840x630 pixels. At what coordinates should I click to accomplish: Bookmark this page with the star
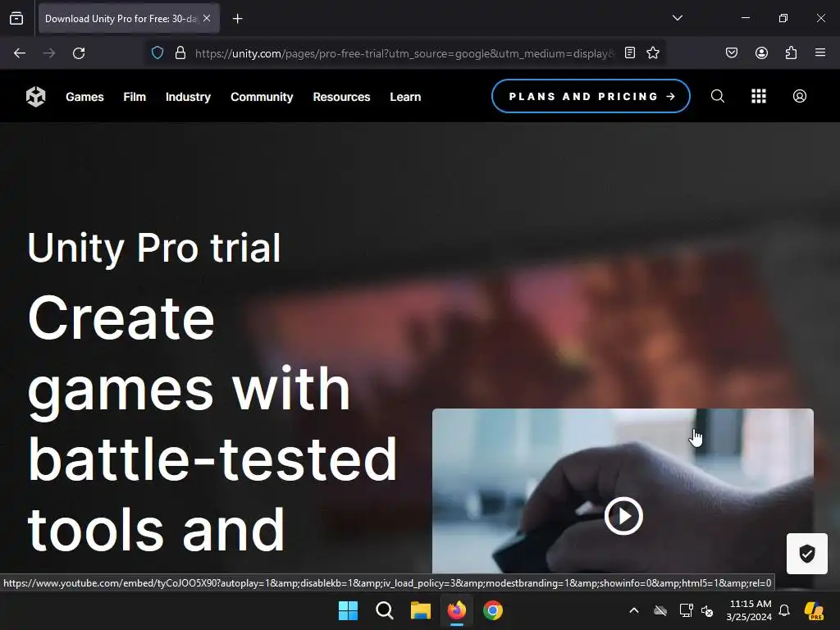point(653,53)
